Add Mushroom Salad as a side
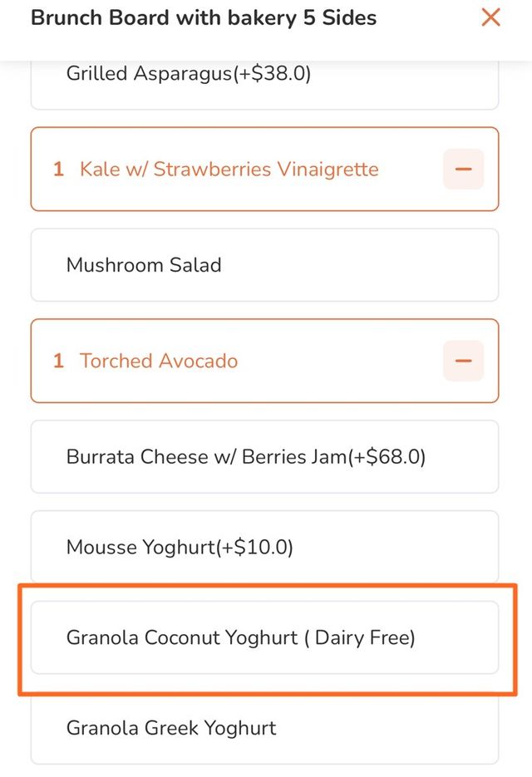532x777 pixels. pos(265,265)
